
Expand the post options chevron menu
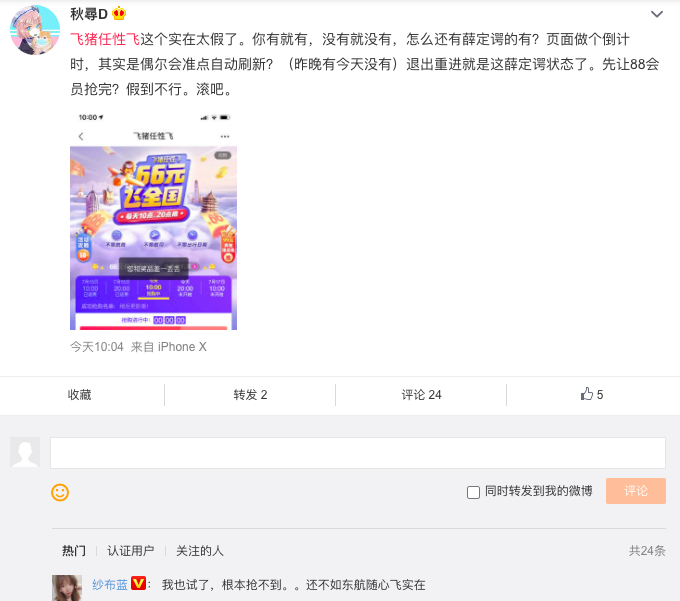click(657, 14)
